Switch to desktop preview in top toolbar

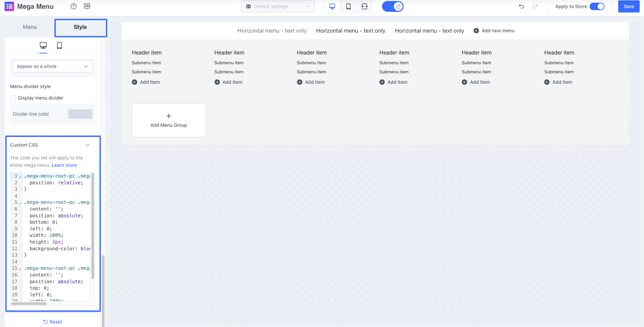pos(332,6)
